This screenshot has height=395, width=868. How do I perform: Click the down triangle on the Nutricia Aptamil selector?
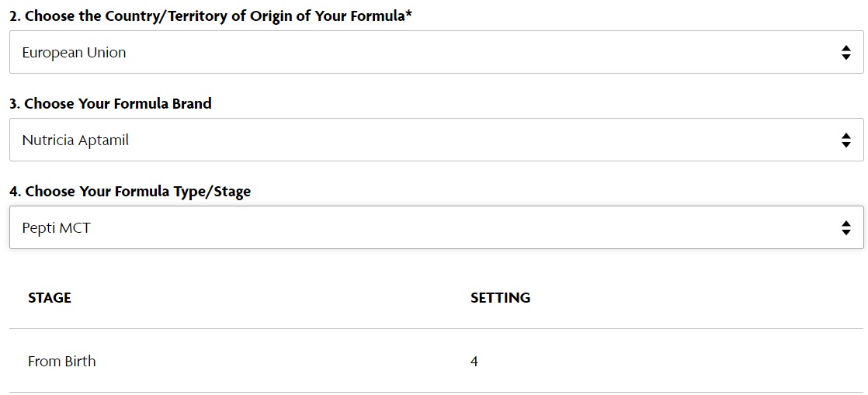coord(845,144)
